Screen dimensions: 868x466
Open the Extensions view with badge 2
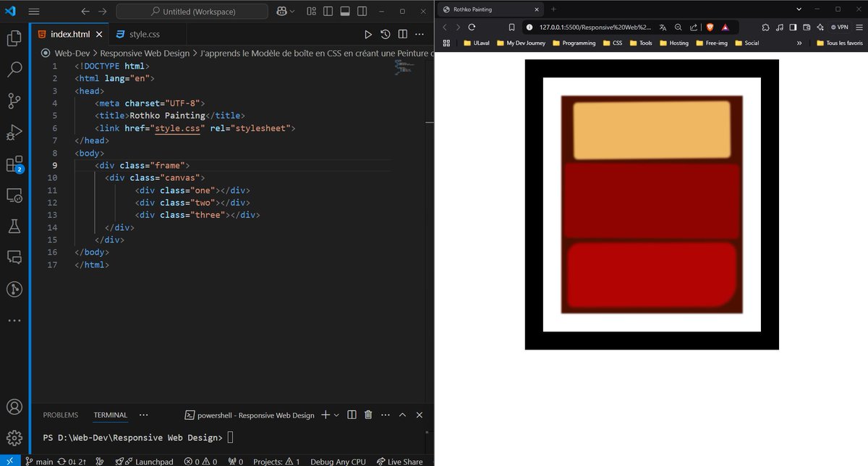point(14,164)
